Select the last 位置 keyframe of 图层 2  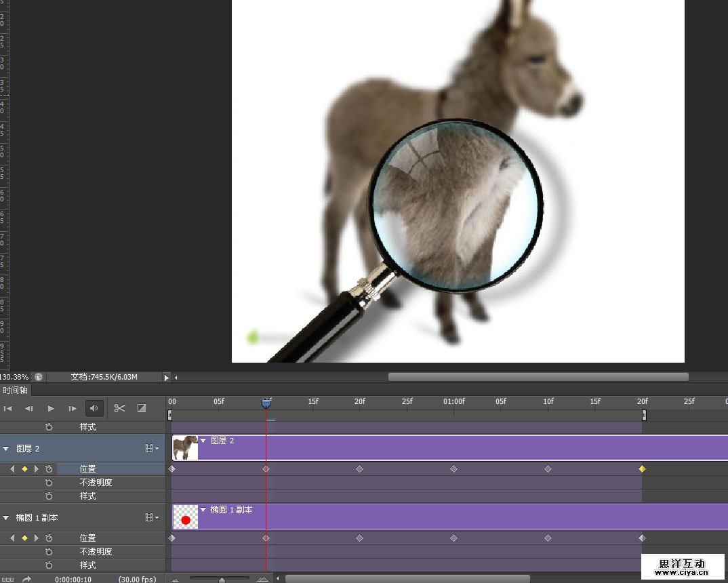tap(642, 469)
